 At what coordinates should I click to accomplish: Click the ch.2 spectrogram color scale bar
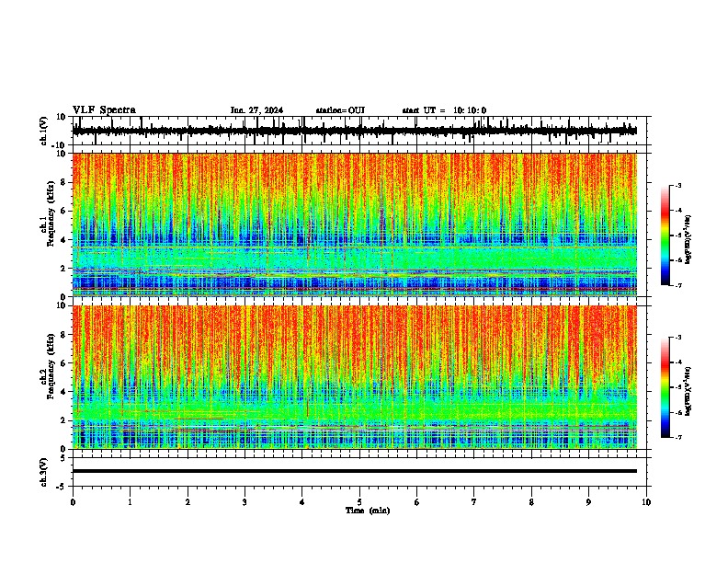tap(665, 387)
